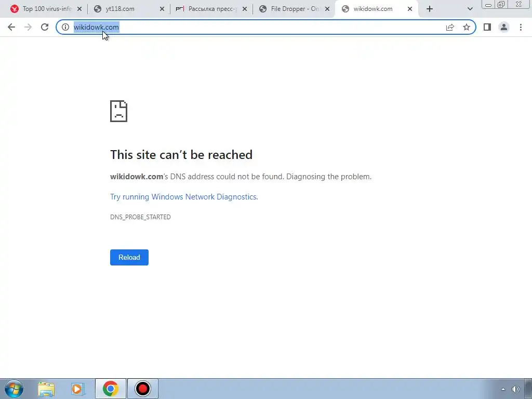Open the volume speaker tray icon
532x399 pixels.
[516, 389]
